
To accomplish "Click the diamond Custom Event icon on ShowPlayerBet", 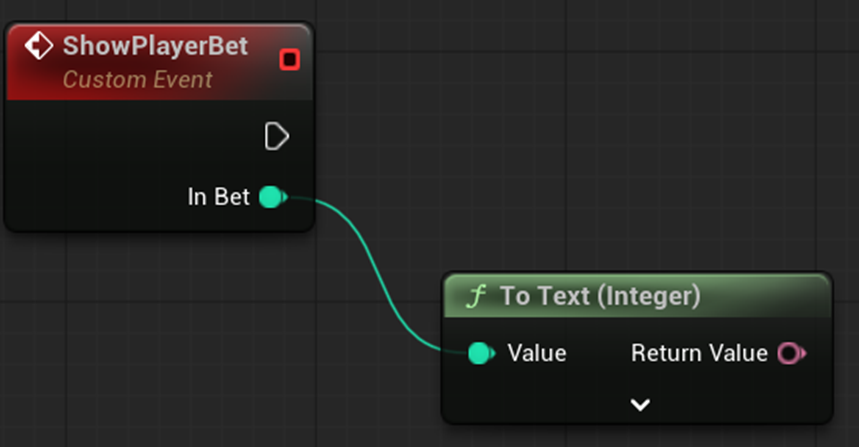I will pyautogui.click(x=39, y=47).
